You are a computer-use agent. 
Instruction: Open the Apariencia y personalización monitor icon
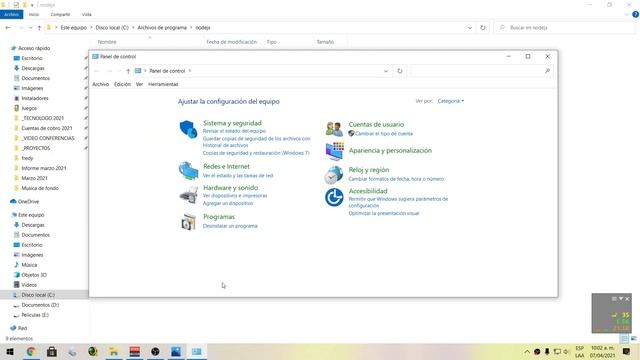click(334, 151)
